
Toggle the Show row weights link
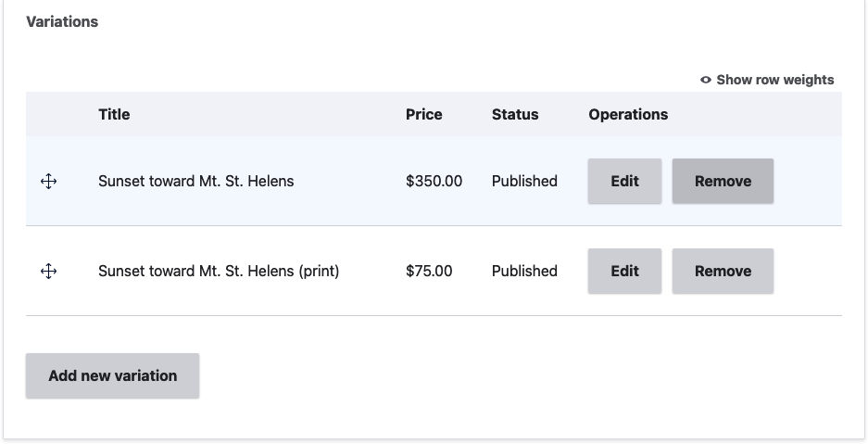coord(767,80)
